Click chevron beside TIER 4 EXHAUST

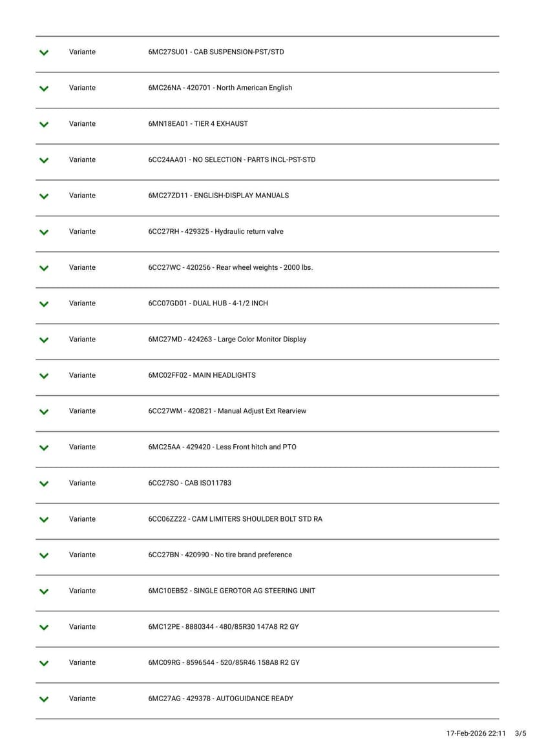[44, 124]
